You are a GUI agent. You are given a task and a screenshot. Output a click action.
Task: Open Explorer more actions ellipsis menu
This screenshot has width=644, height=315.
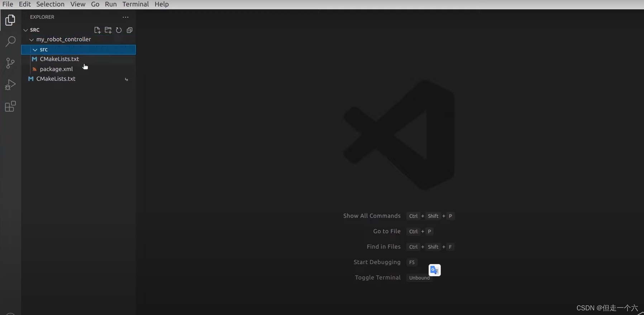pyautogui.click(x=125, y=17)
